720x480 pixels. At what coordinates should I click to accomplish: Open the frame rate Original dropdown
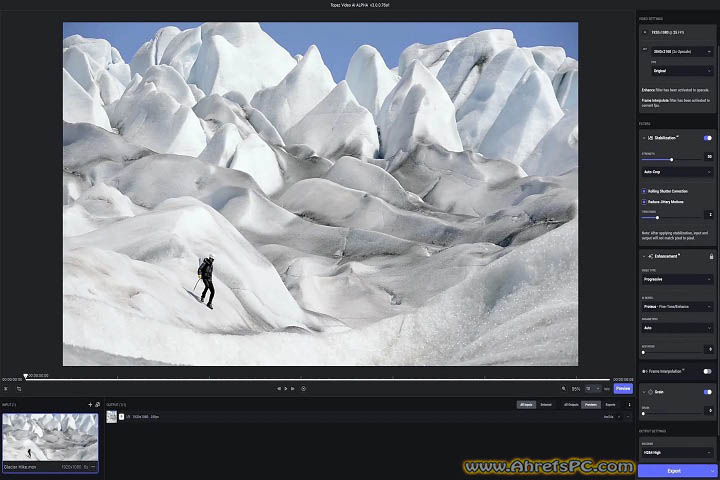(682, 71)
